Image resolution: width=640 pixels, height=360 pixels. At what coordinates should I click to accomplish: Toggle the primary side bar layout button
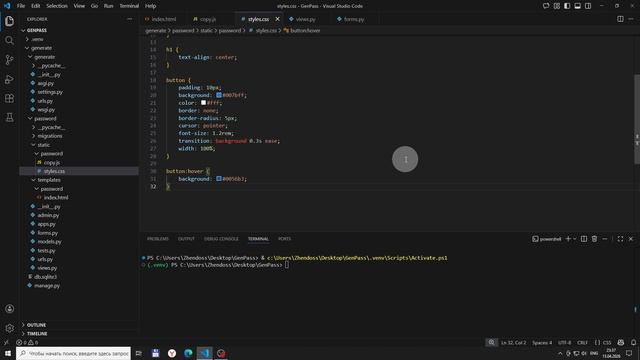pos(567,6)
